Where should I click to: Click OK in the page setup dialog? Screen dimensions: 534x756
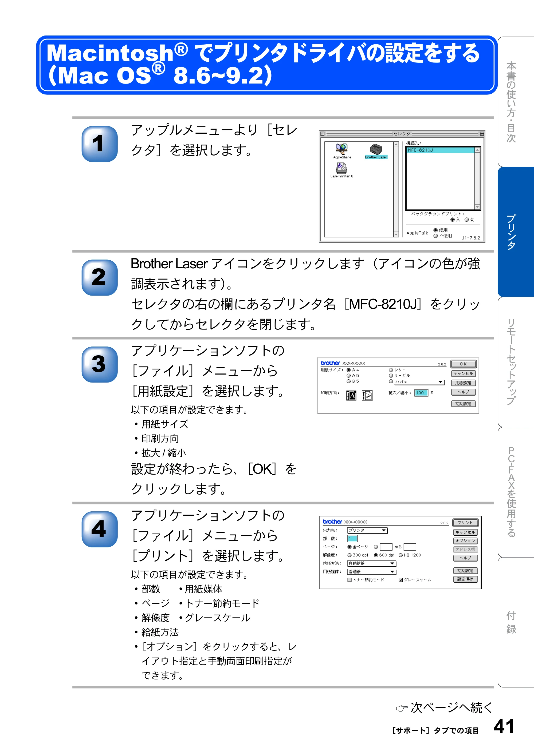pos(463,364)
